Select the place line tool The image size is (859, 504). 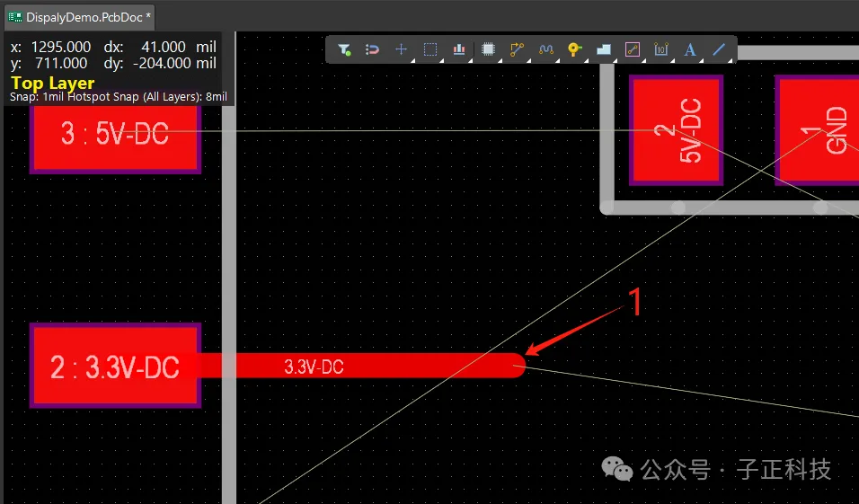(x=719, y=49)
